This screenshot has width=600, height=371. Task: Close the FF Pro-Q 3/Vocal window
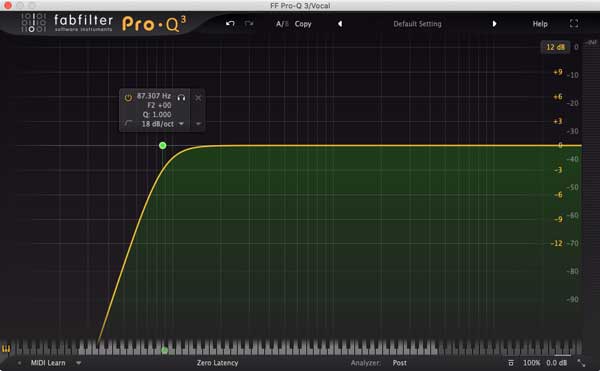(7, 5)
